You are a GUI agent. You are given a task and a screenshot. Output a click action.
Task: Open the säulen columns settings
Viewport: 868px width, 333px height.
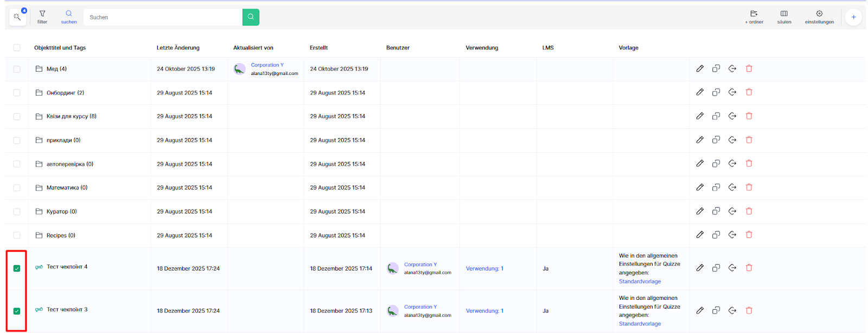[784, 17]
